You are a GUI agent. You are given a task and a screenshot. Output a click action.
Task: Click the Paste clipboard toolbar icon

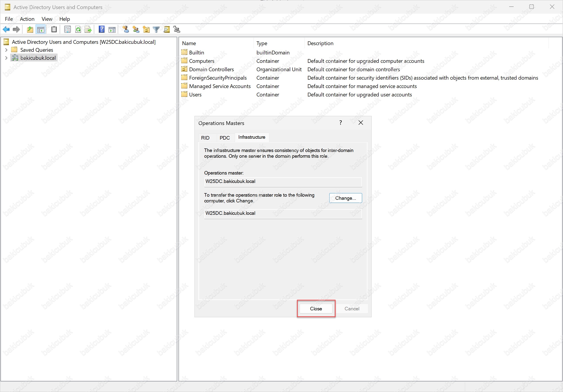tap(54, 30)
